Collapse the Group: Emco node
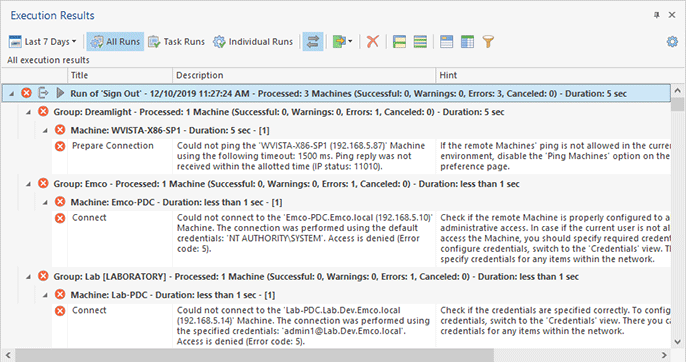Image resolution: width=686 pixels, height=362 pixels. coord(28,184)
